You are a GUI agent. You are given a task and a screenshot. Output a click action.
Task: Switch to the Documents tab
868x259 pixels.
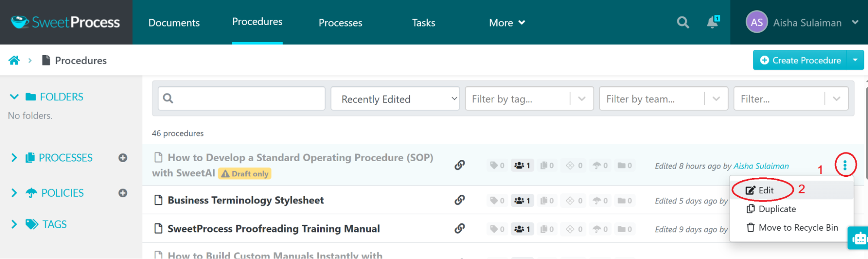click(174, 23)
